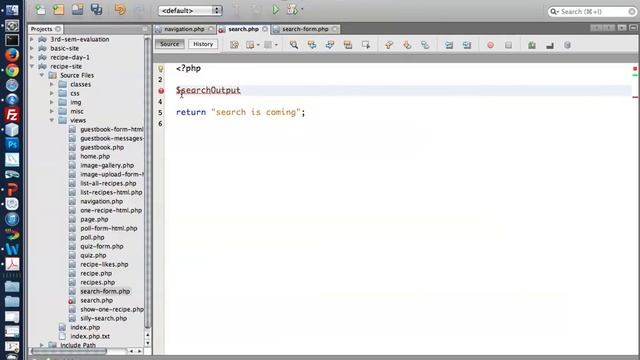Switch to the search-form.php tab
The width and height of the screenshot is (640, 360).
305,29
